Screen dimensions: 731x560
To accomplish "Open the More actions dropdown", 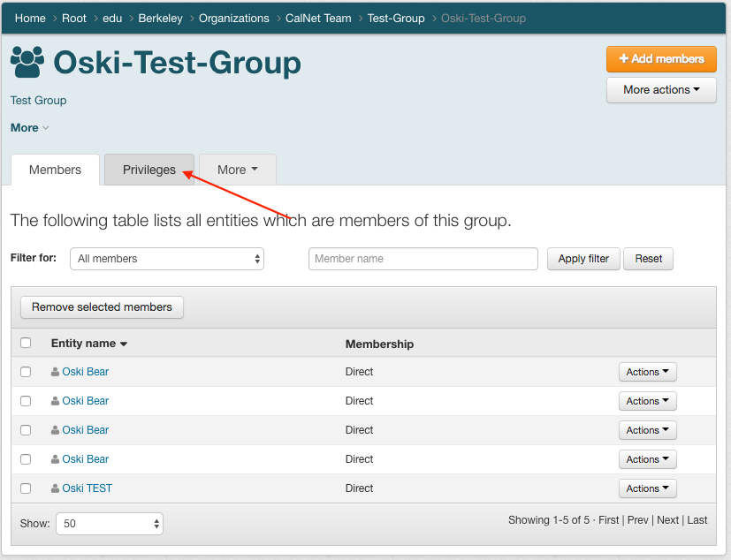I will pos(661,89).
